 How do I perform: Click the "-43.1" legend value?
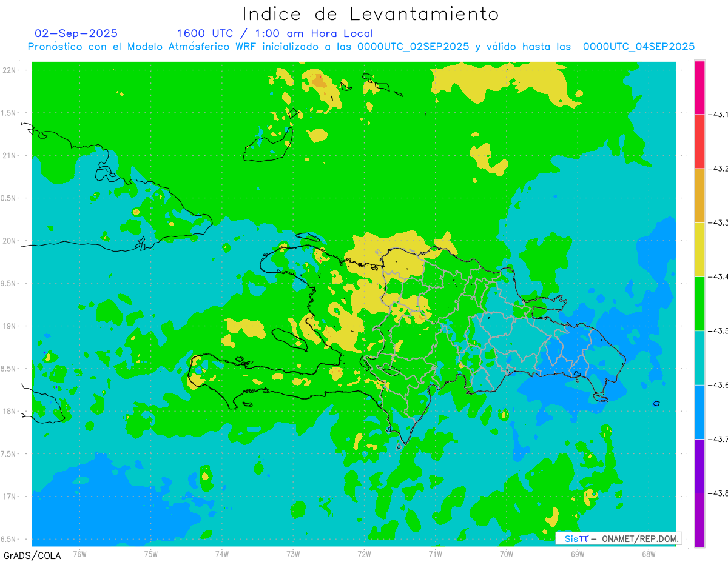[x=719, y=114]
